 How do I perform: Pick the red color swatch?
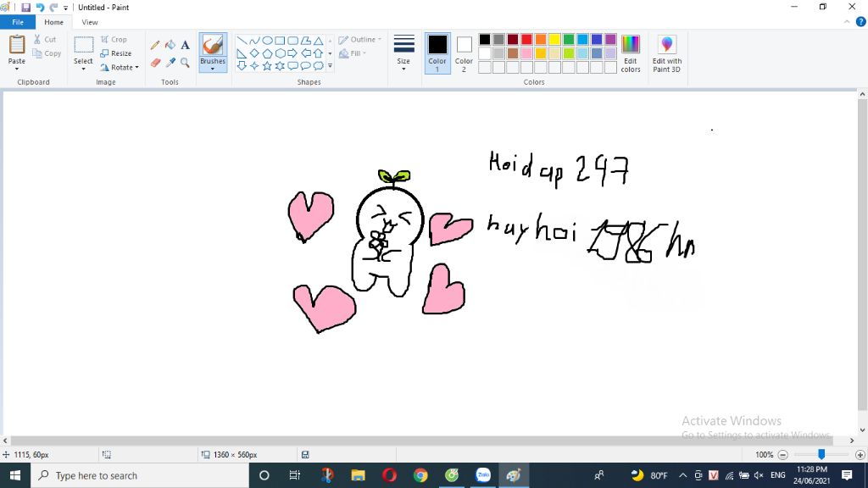[526, 39]
